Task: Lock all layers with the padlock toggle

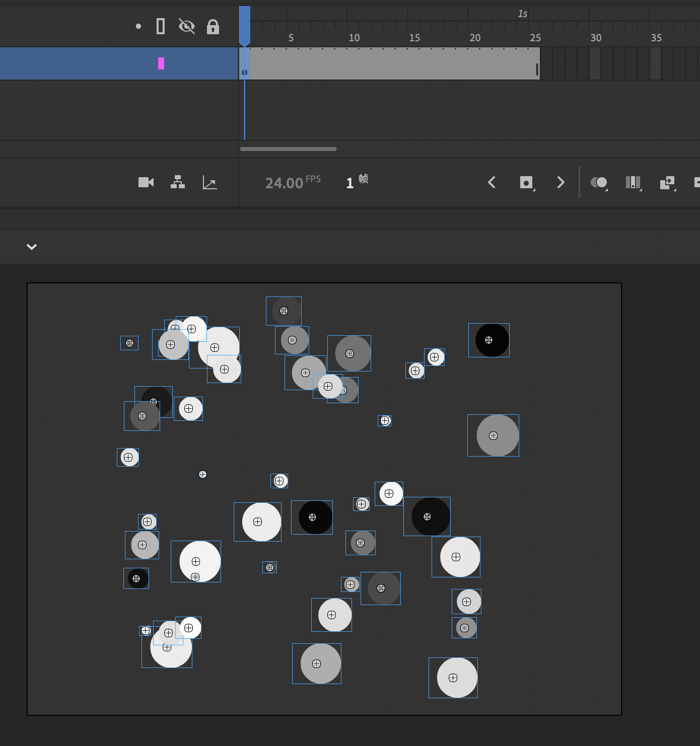Action: click(x=213, y=26)
